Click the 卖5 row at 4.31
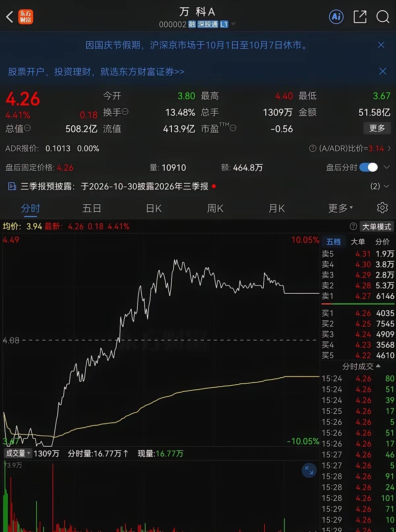Image resolution: width=396 pixels, height=532 pixels. coord(358,254)
